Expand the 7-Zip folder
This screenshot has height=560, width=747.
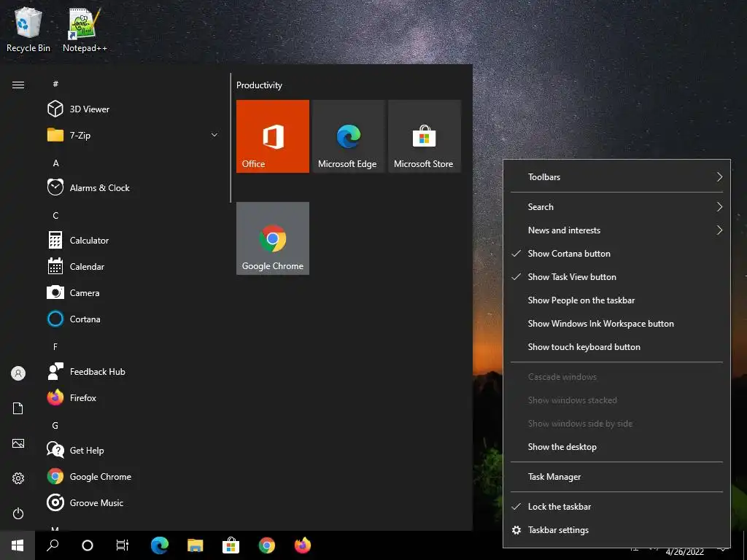[133, 135]
